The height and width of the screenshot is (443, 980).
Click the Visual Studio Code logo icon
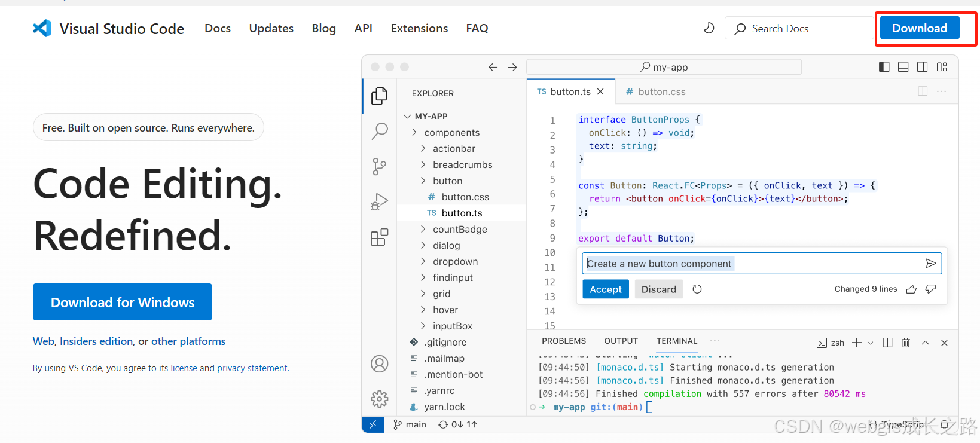[42, 28]
